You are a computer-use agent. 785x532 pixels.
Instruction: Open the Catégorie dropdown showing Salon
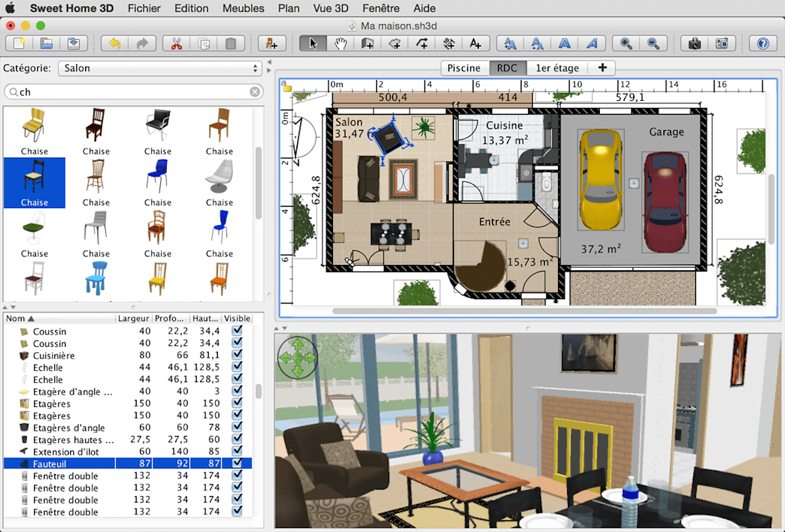pyautogui.click(x=160, y=68)
